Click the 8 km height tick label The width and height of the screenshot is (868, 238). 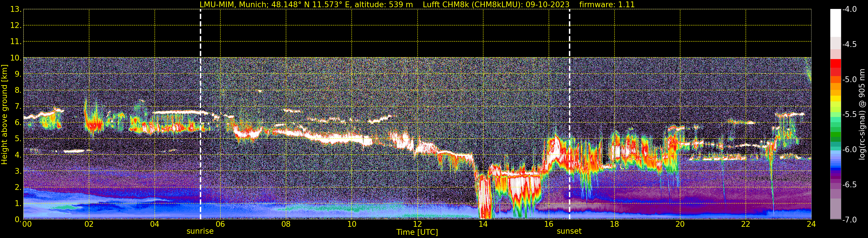18,90
